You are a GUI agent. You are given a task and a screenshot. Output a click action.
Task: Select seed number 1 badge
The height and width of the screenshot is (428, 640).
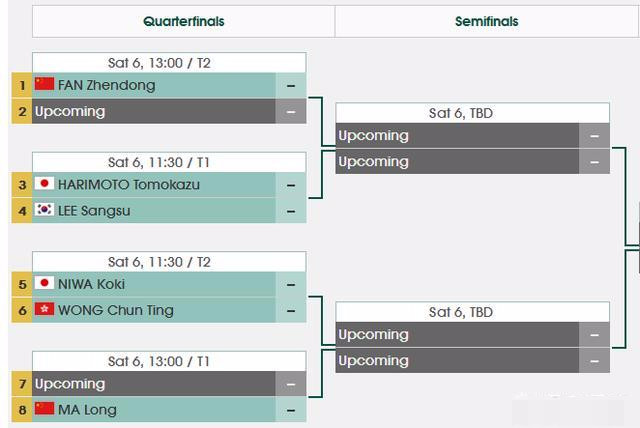[22, 85]
